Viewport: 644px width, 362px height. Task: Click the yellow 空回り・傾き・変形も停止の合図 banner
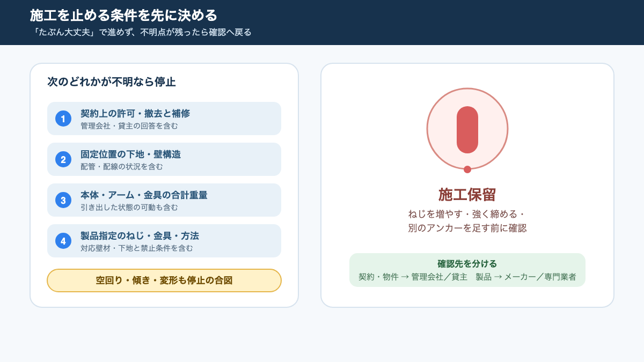pyautogui.click(x=164, y=280)
